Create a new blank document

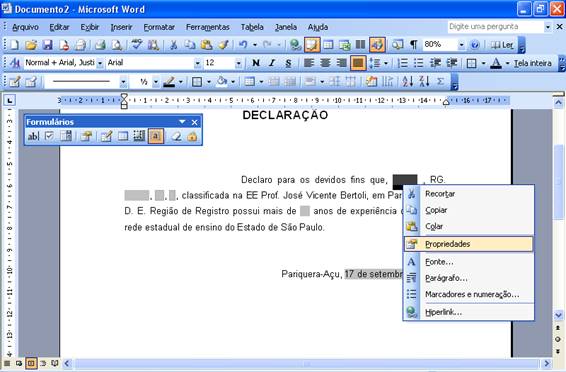pos(14,45)
